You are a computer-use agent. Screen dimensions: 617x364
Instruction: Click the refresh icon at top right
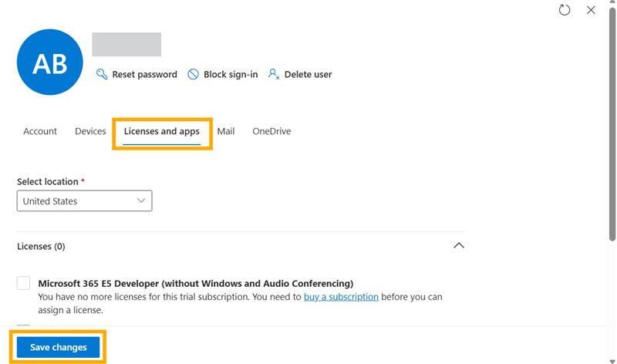click(565, 10)
